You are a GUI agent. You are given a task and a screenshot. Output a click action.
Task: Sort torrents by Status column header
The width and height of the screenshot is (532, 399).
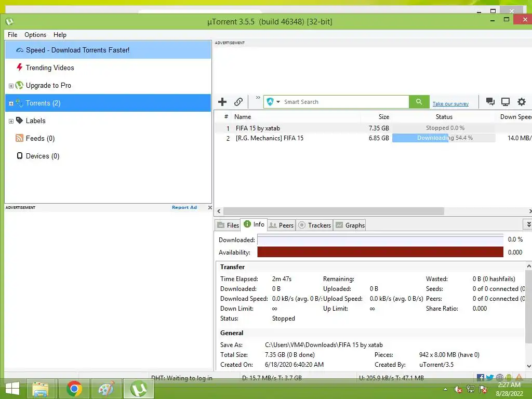pos(444,117)
